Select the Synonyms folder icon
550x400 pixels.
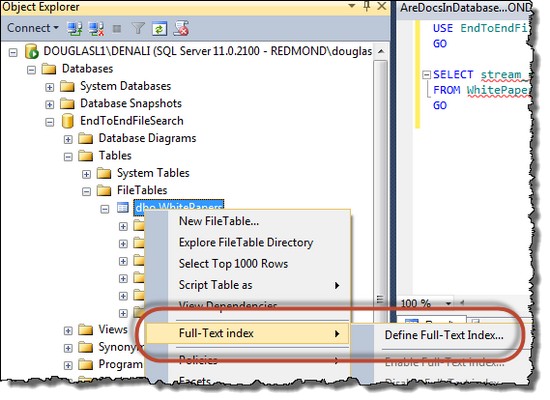coord(86,347)
